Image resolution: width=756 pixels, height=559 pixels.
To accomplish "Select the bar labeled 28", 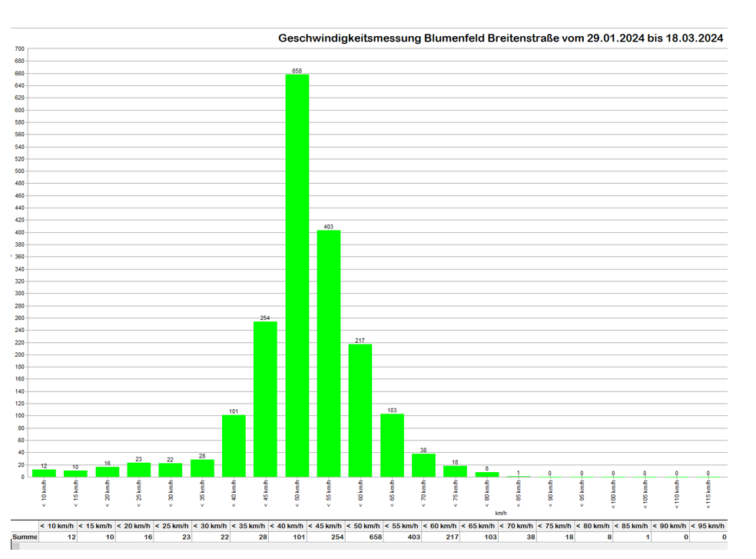I will [202, 468].
